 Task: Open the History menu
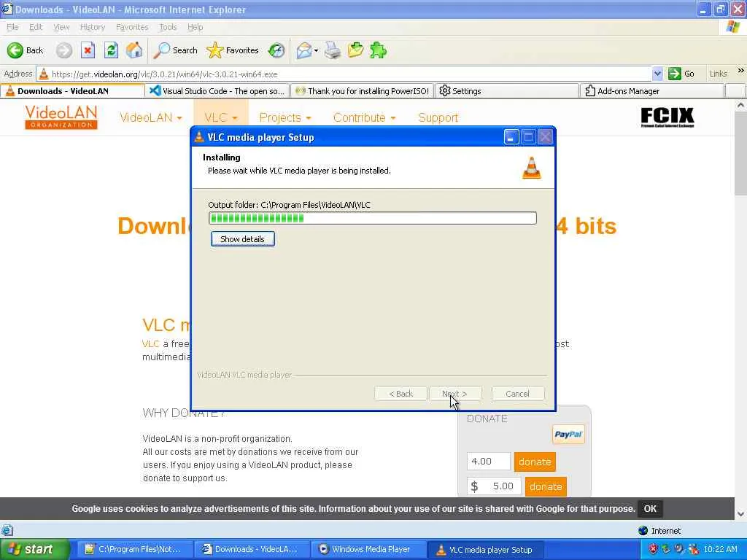coord(93,27)
